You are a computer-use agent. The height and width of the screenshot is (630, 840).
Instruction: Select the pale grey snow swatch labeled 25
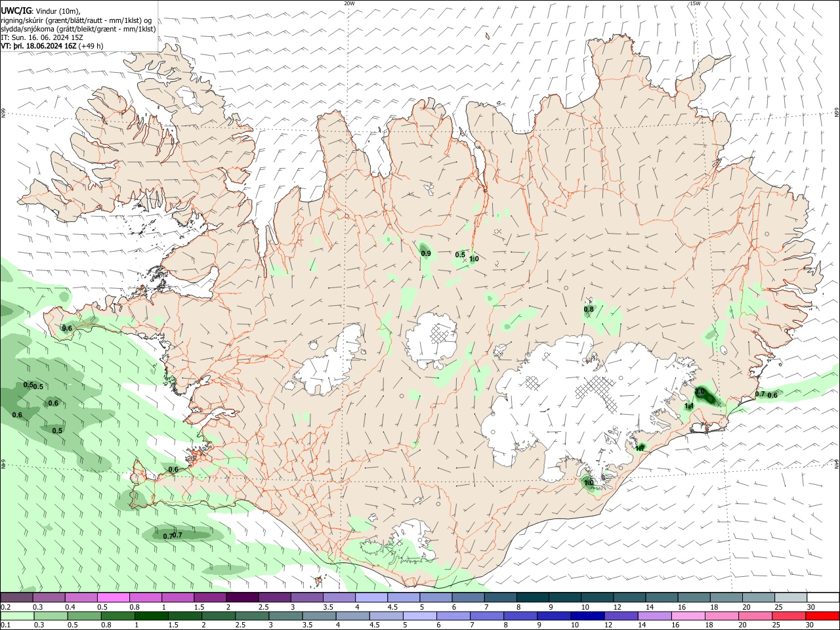click(x=791, y=598)
